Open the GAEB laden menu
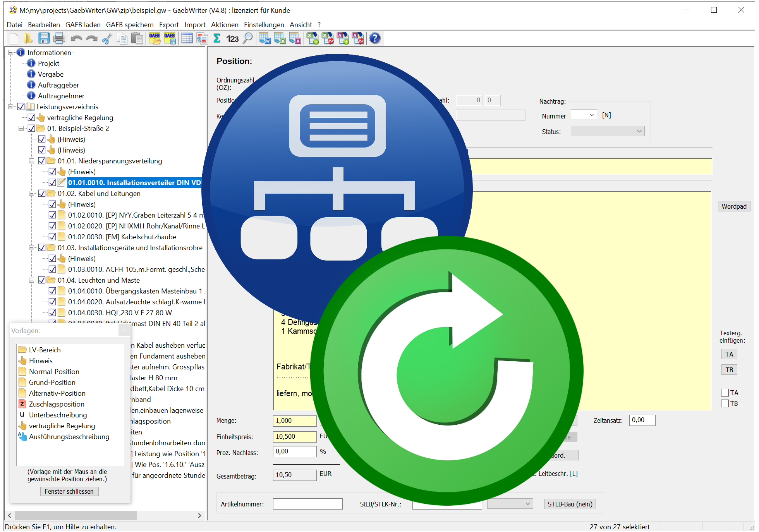 pos(83,25)
